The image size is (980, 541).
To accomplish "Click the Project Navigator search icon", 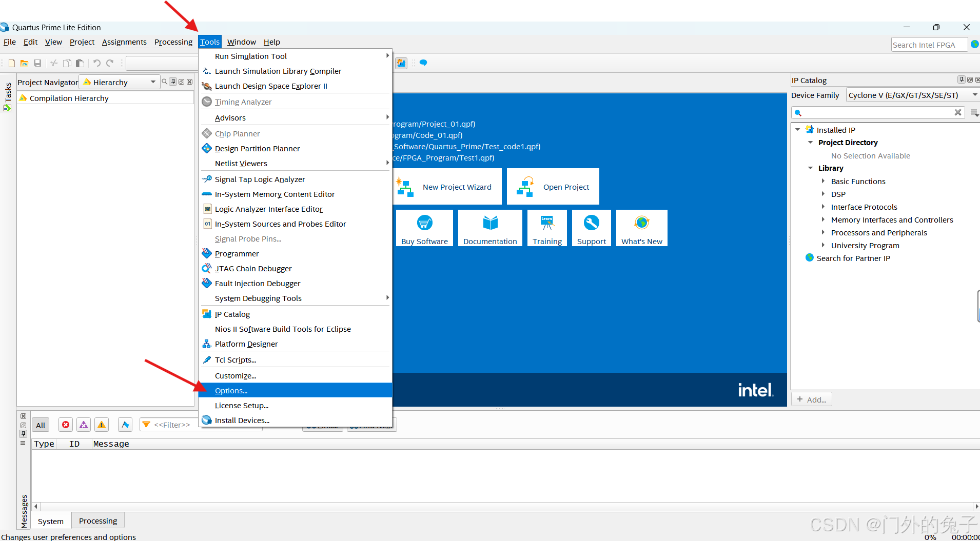I will pos(165,82).
